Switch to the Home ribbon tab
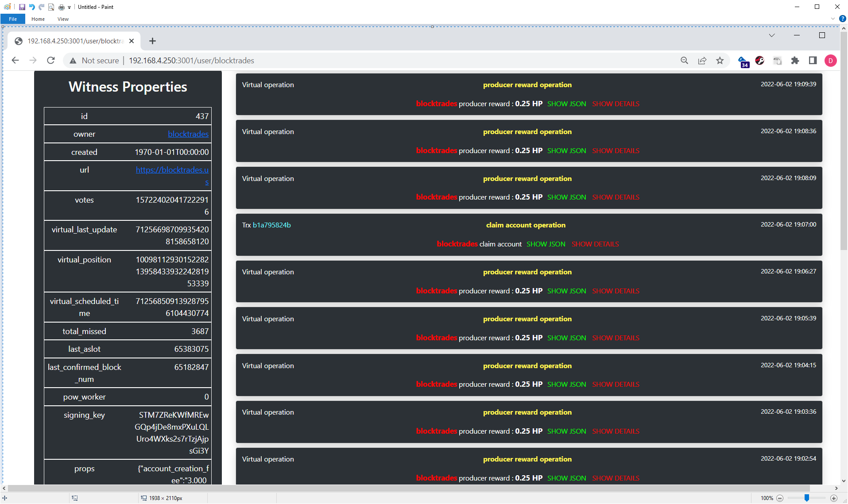Screen dimensions: 848x504 [38, 19]
